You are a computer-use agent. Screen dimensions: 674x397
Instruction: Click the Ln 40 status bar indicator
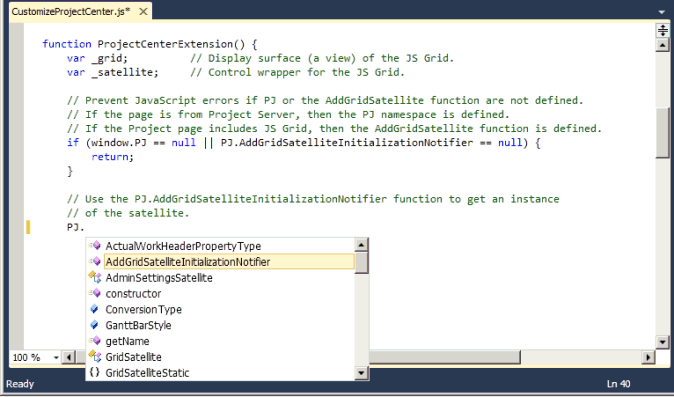(619, 384)
